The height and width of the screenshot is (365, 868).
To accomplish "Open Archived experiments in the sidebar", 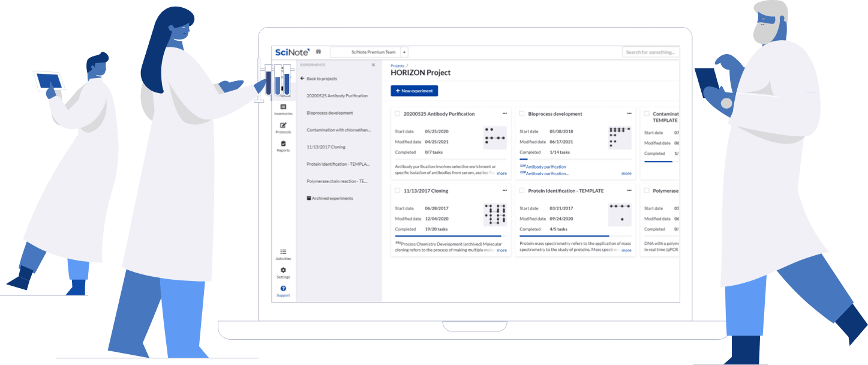I will 330,198.
